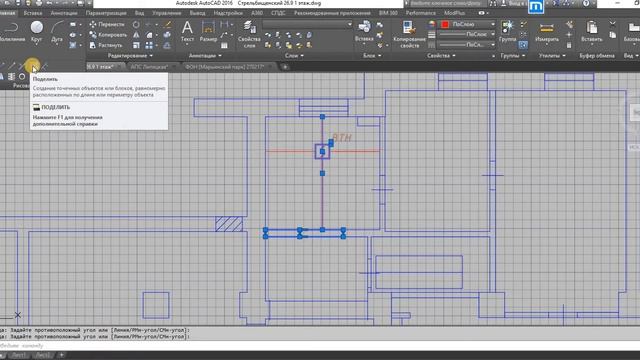The width and height of the screenshot is (640, 360).
Task: Expand the Редактирование panel
Action: [130, 56]
